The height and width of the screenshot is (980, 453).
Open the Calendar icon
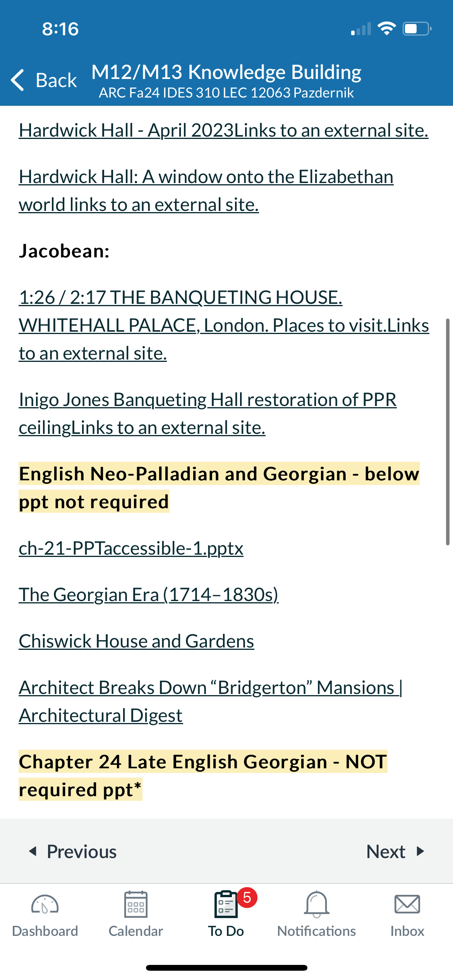(x=136, y=904)
